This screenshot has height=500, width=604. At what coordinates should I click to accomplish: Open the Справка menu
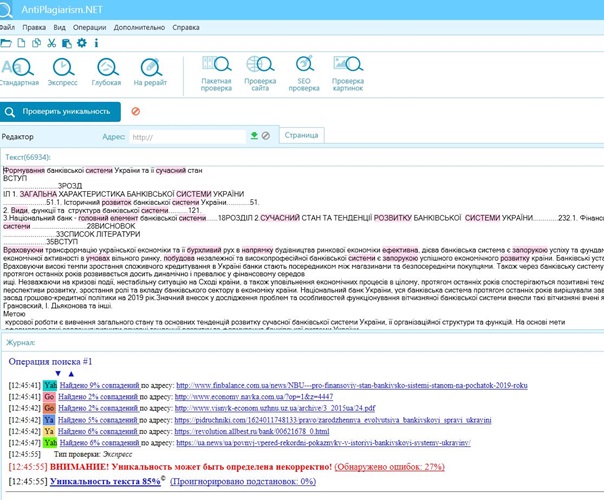point(186,27)
